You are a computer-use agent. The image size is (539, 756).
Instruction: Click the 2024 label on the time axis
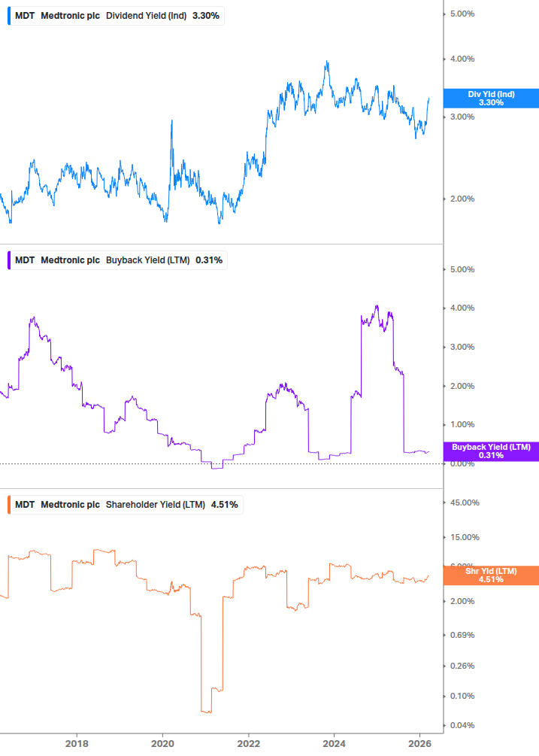334,743
